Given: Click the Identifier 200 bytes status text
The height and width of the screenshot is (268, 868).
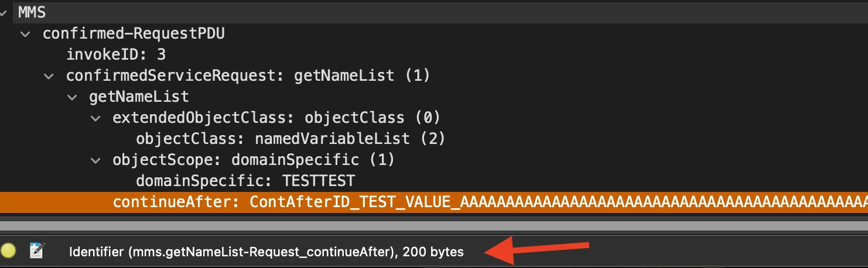Looking at the screenshot, I should tap(266, 252).
